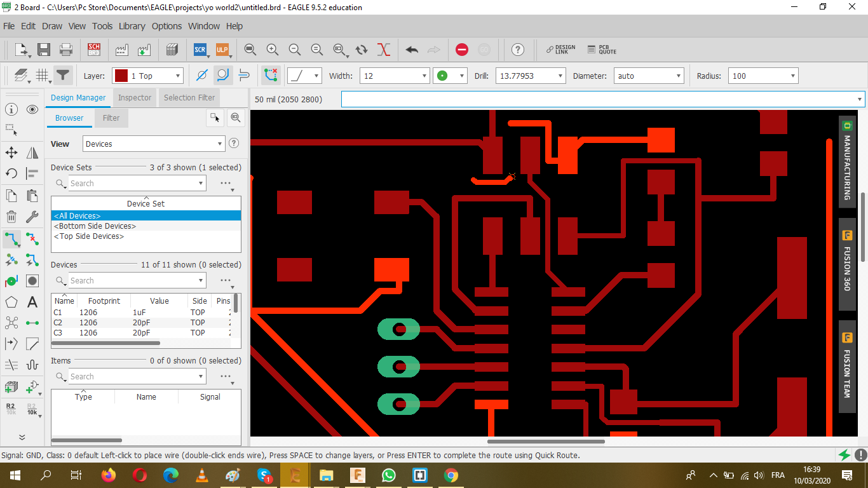Toggle the selection filter funnel button
This screenshot has width=868, height=488.
[x=62, y=76]
